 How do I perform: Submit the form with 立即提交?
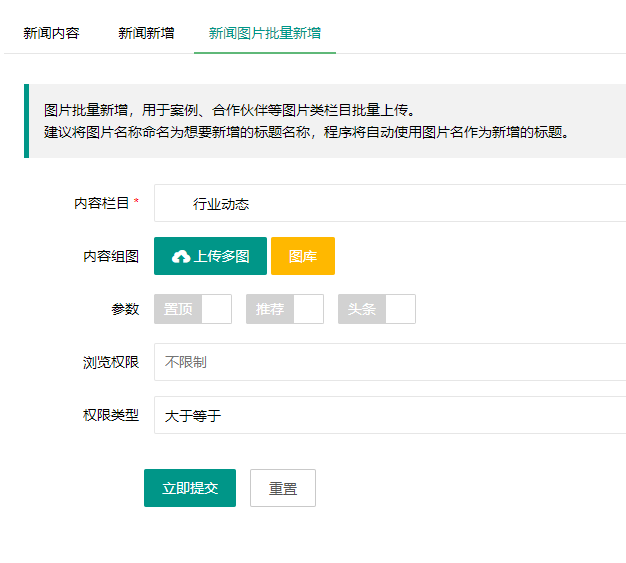(x=190, y=488)
